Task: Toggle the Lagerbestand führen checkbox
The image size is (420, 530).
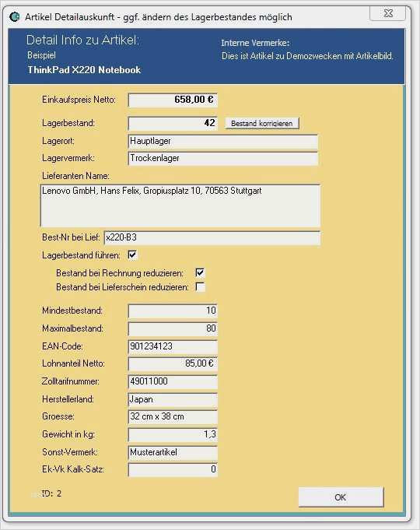Action: [x=132, y=254]
